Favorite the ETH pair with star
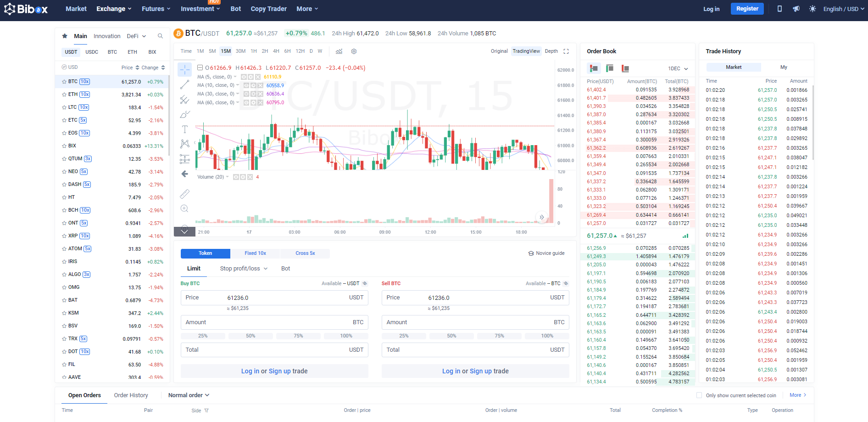868x422 pixels. (x=64, y=95)
